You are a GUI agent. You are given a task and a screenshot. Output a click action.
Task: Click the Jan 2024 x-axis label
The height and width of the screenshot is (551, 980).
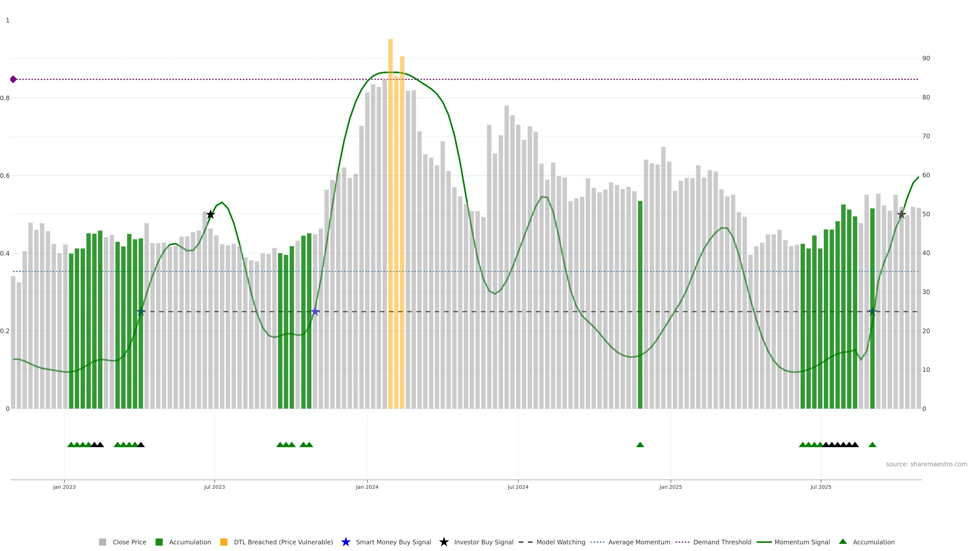pos(367,487)
